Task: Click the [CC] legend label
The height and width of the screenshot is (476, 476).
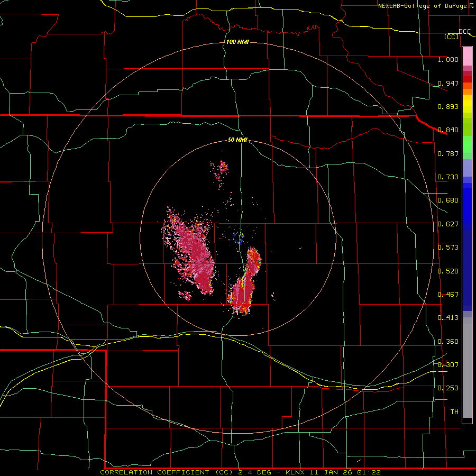Action: 452,36
